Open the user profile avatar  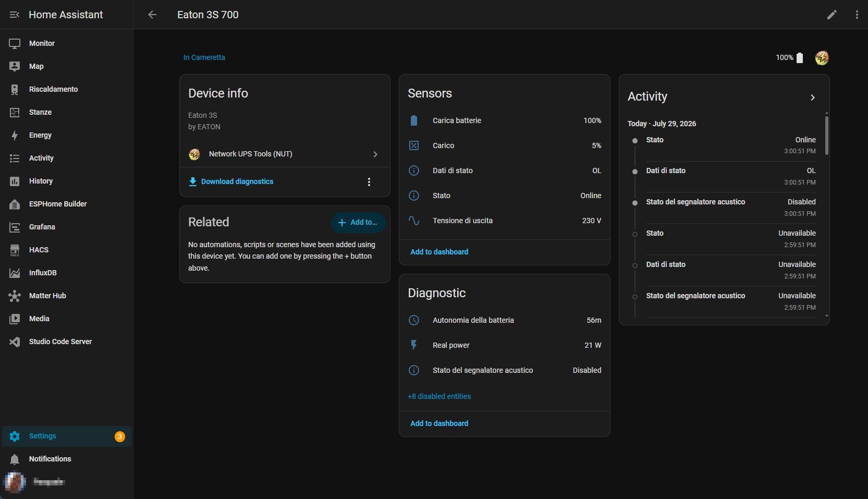(15, 482)
